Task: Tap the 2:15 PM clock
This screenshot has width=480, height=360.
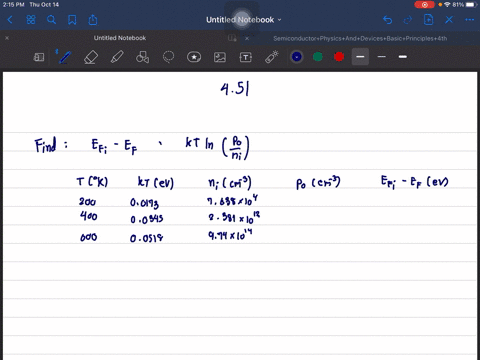Action: pyautogui.click(x=13, y=5)
